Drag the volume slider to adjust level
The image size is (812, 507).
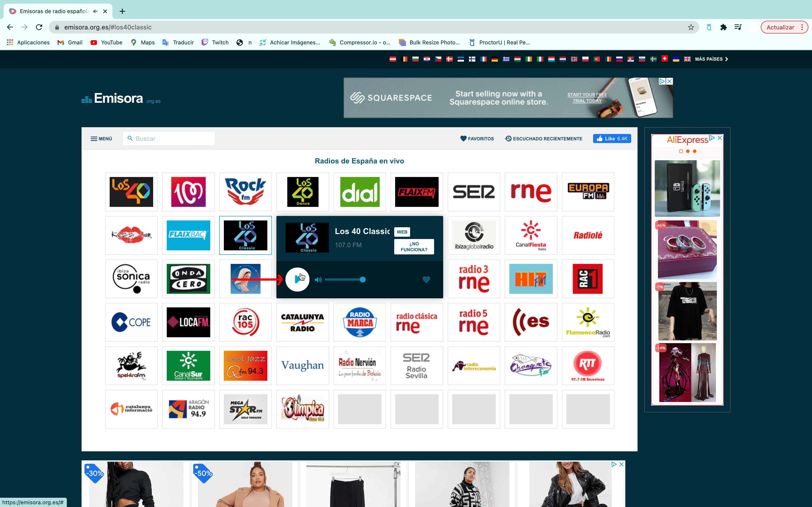(363, 279)
